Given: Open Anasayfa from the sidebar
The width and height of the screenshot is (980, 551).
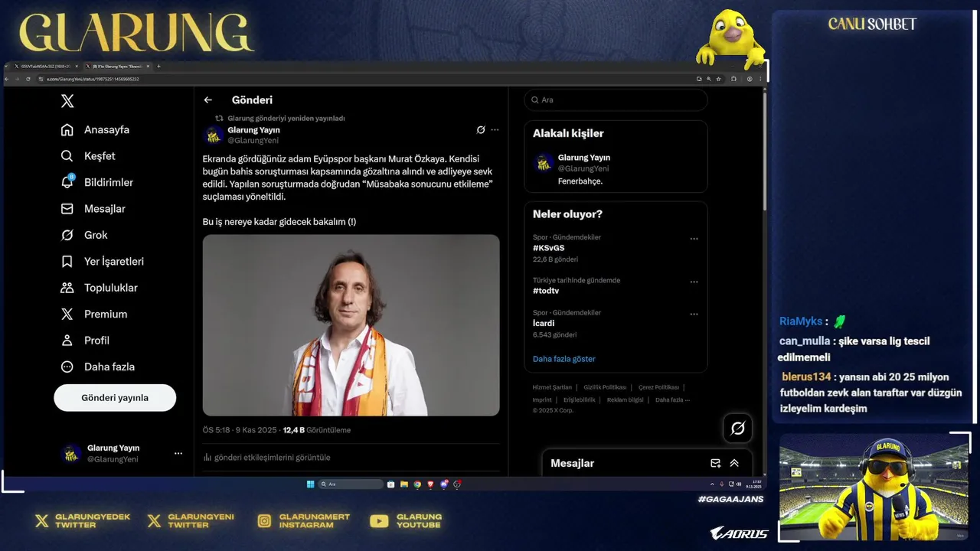Looking at the screenshot, I should pyautogui.click(x=96, y=130).
